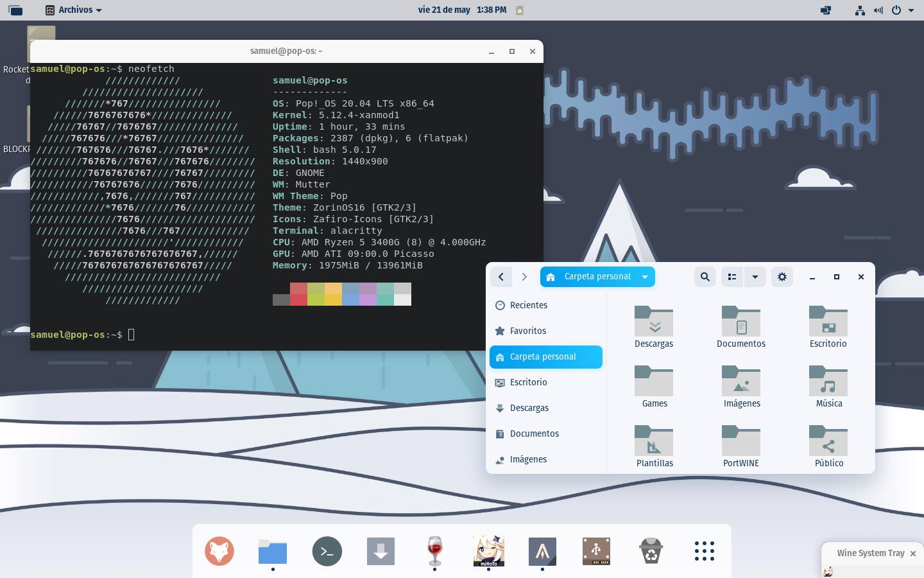The height and width of the screenshot is (578, 924).
Task: Open the trash bin in the dock
Action: 651,551
